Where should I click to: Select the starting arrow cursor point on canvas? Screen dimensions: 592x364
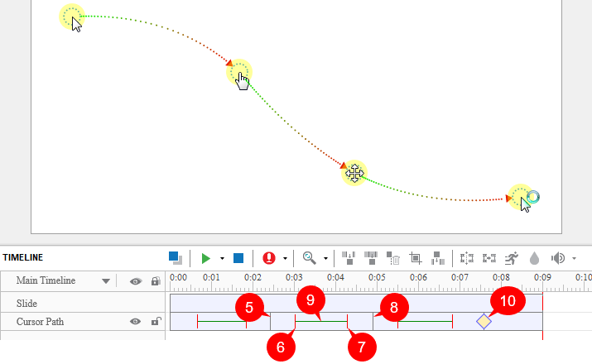coord(72,17)
